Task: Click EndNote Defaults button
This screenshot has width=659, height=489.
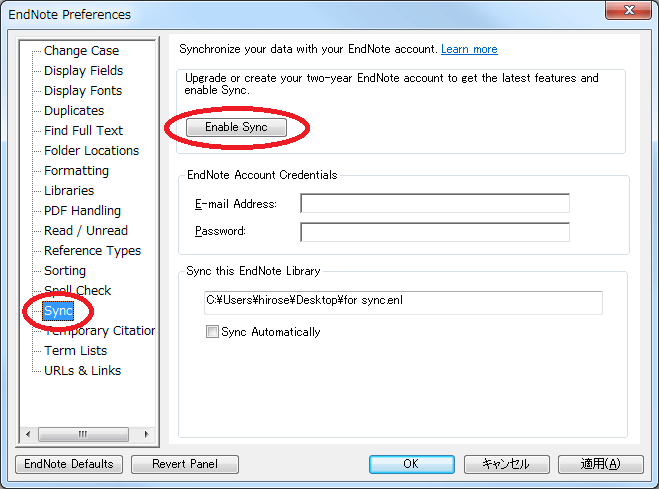Action: (x=69, y=464)
